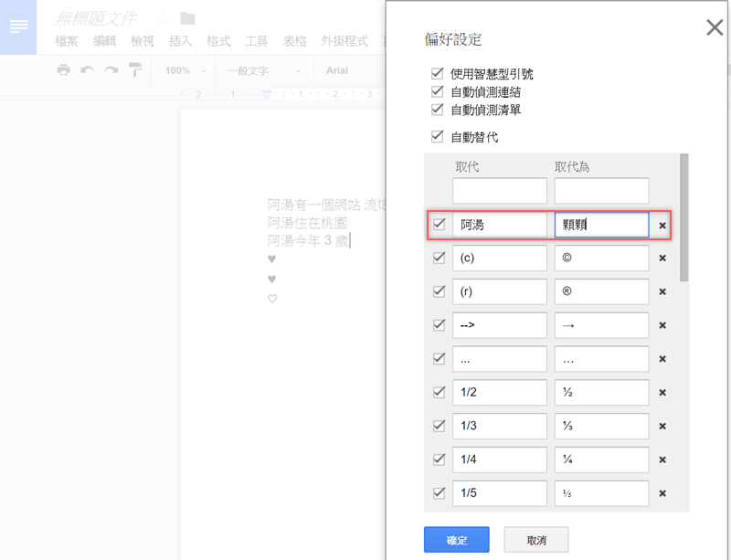Remove the 1/3 substitution row

tap(662, 427)
